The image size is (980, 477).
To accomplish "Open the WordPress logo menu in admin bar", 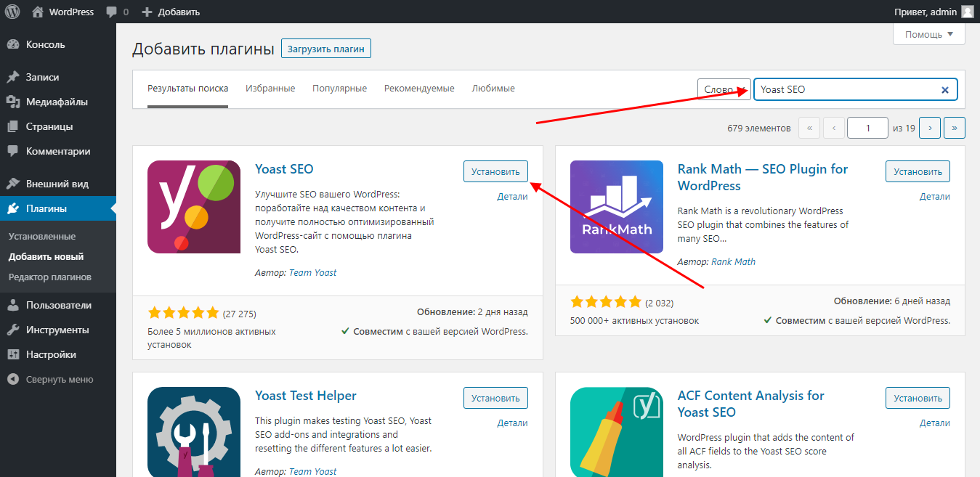I will pos(12,11).
